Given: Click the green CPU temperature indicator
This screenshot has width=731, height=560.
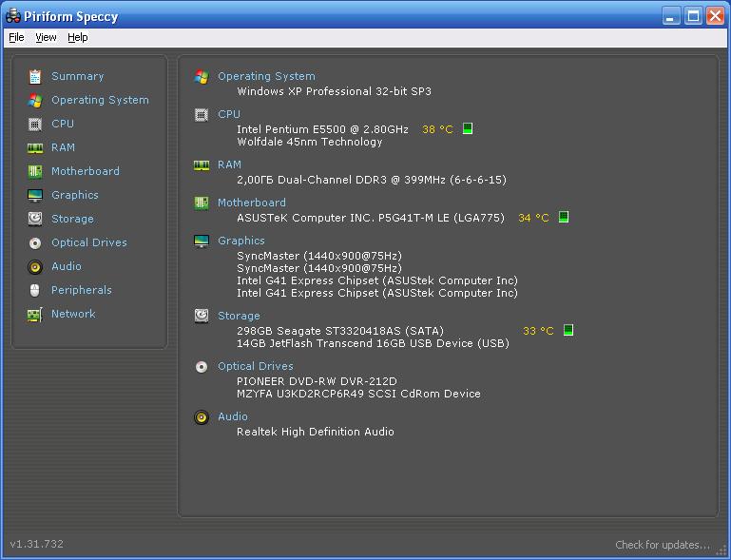Looking at the screenshot, I should (468, 129).
